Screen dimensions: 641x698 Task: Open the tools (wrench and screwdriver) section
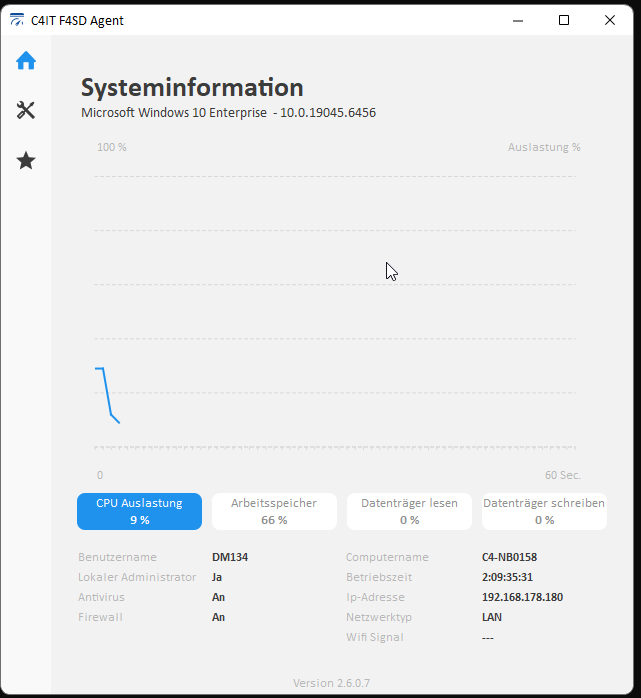26,110
